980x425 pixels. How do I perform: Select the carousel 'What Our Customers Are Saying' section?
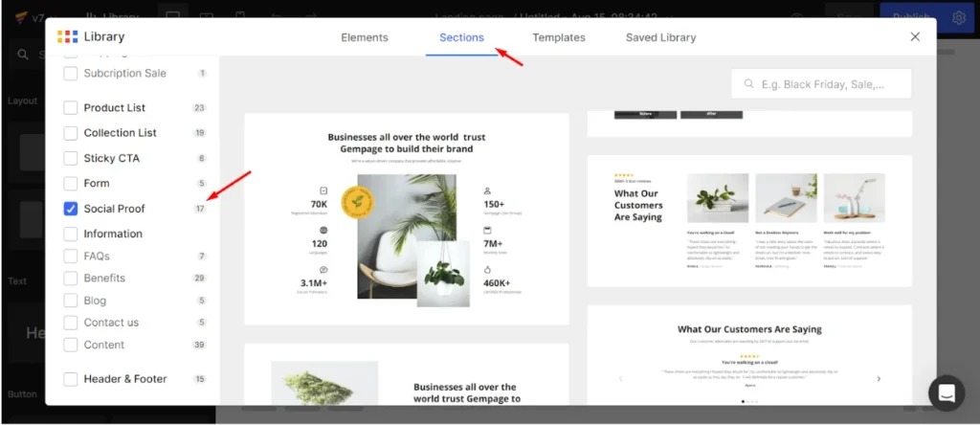pos(749,355)
